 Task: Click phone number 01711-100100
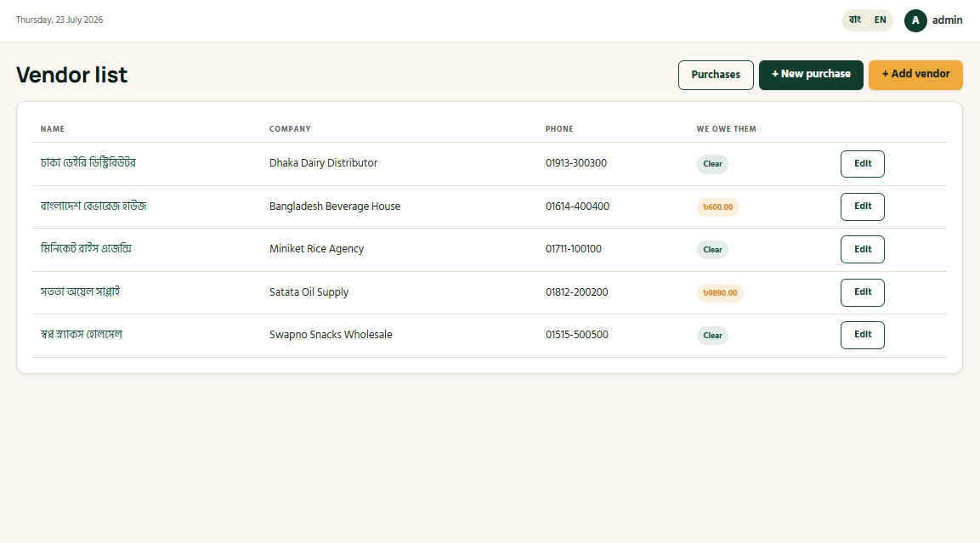pyautogui.click(x=574, y=249)
